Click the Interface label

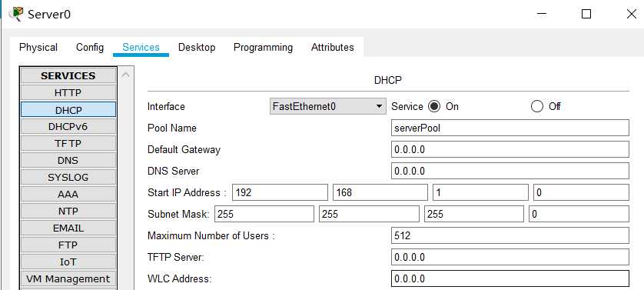point(166,107)
